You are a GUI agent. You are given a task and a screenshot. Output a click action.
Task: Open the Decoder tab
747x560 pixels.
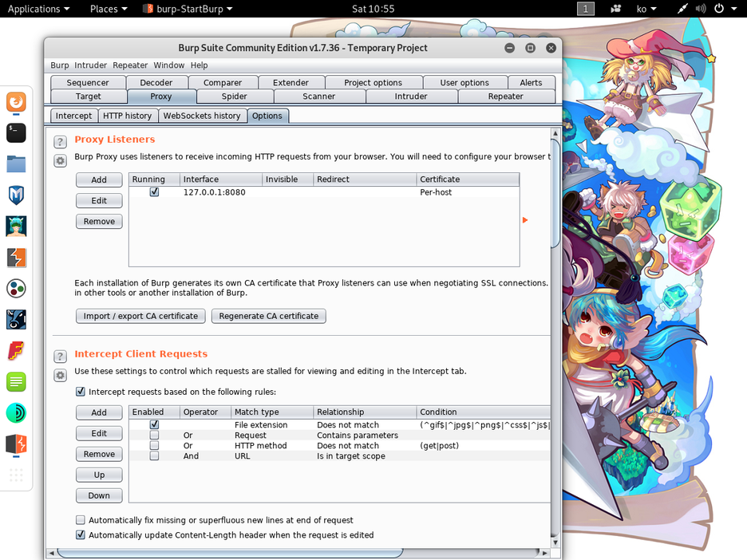(x=156, y=82)
